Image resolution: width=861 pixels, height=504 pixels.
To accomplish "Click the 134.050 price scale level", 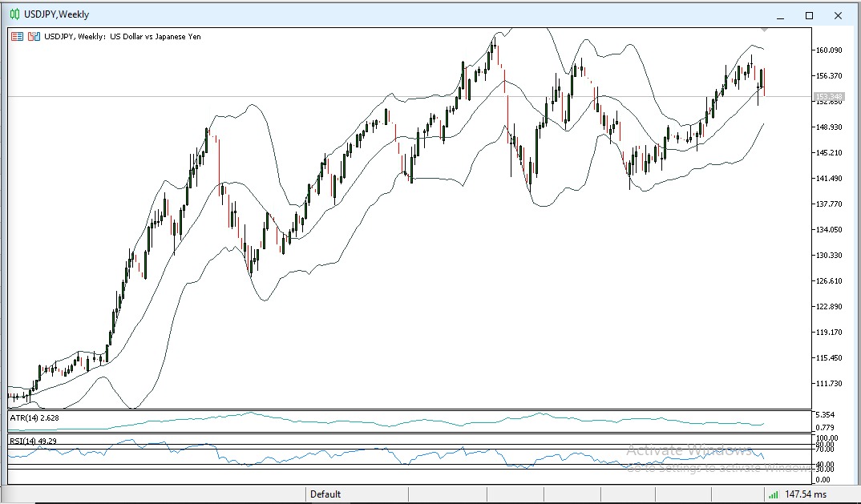I will pyautogui.click(x=828, y=230).
